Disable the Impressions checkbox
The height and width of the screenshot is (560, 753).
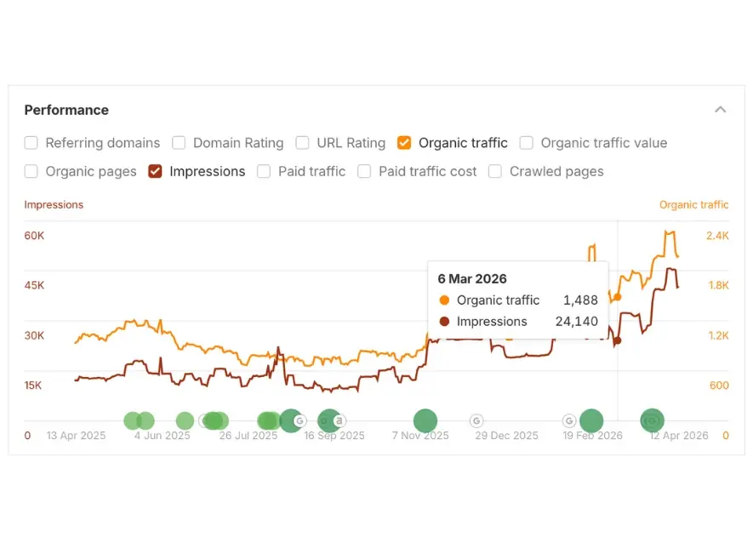tap(155, 172)
